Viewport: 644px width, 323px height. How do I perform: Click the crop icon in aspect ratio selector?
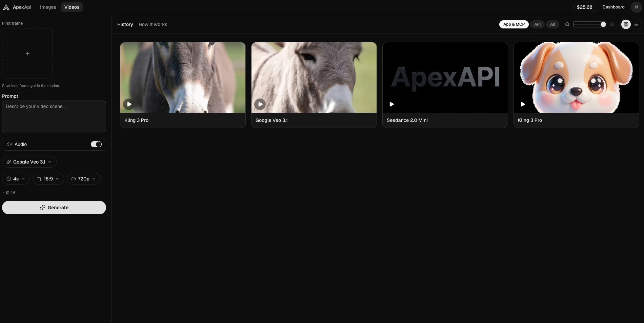click(39, 179)
